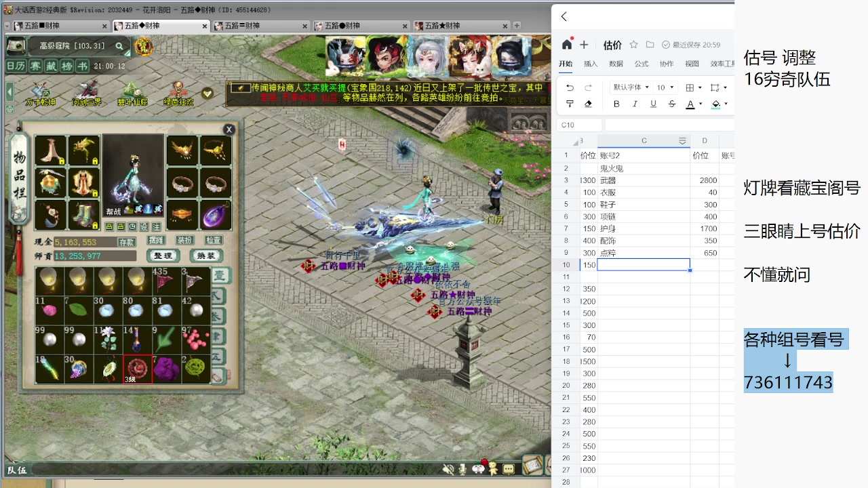Select the cell with value 2800

point(705,181)
